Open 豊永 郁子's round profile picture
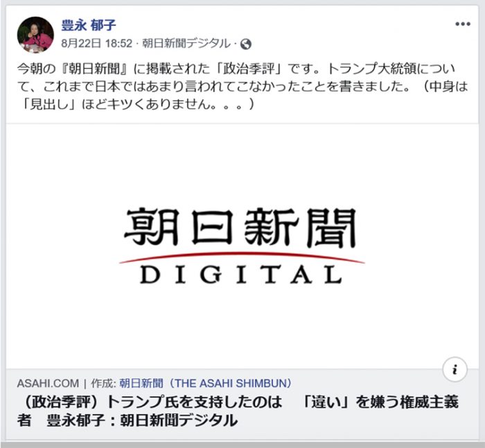This screenshot has width=485, height=448. [35, 35]
